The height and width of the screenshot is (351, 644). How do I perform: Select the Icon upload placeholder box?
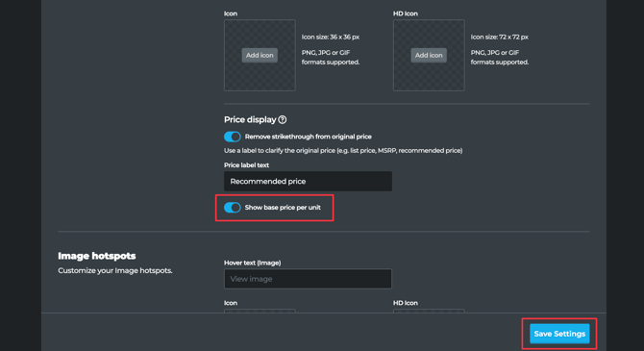pos(260,55)
